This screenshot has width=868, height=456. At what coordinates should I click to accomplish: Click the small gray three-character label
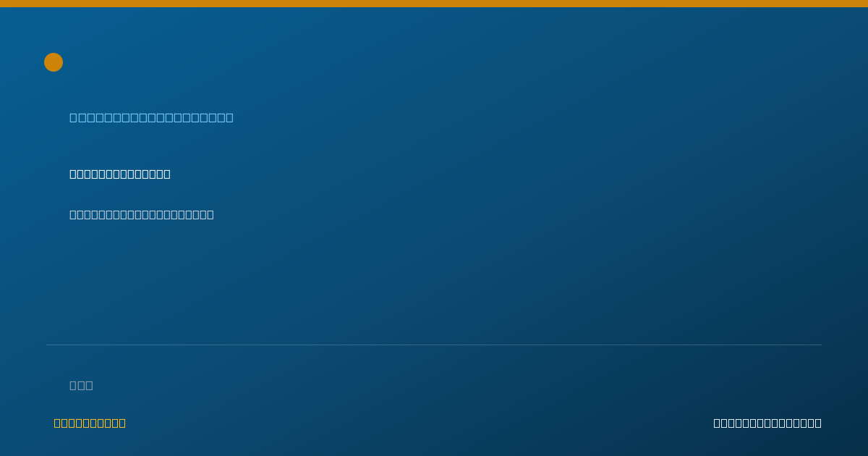[81, 385]
